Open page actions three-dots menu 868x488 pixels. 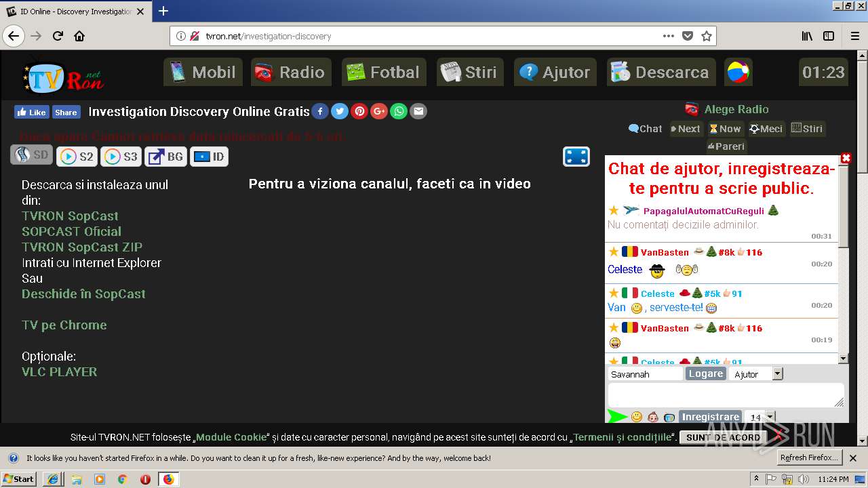click(669, 36)
